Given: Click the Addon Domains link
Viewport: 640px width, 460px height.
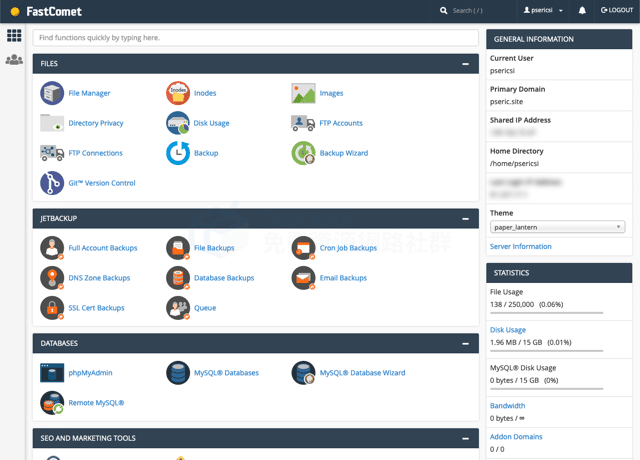Looking at the screenshot, I should click(516, 437).
